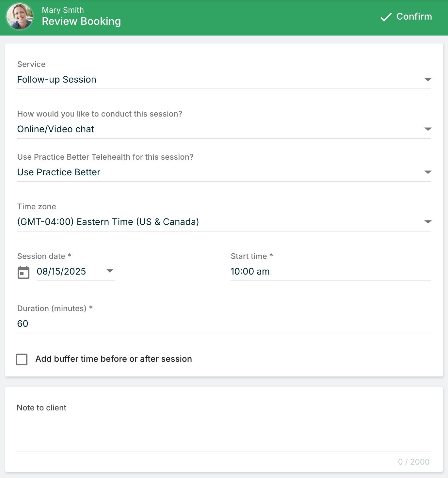The image size is (448, 478).
Task: Click the 10:00 am start time field
Action: (330, 272)
